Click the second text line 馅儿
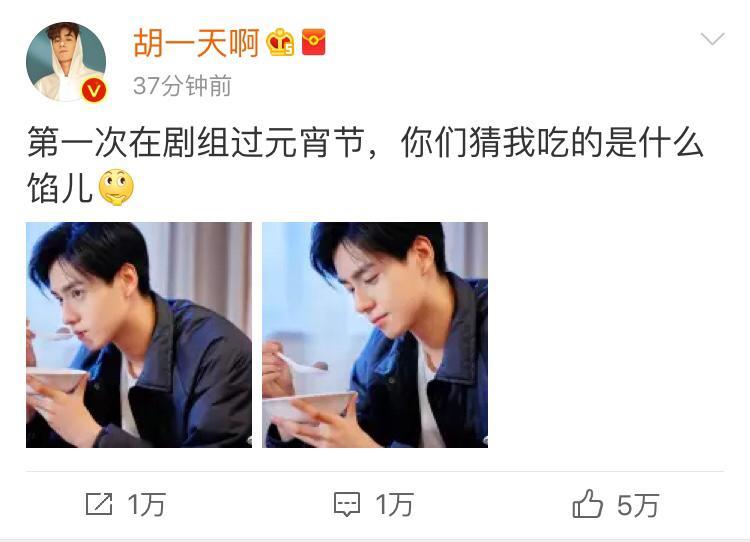The height and width of the screenshot is (542, 750). point(59,188)
